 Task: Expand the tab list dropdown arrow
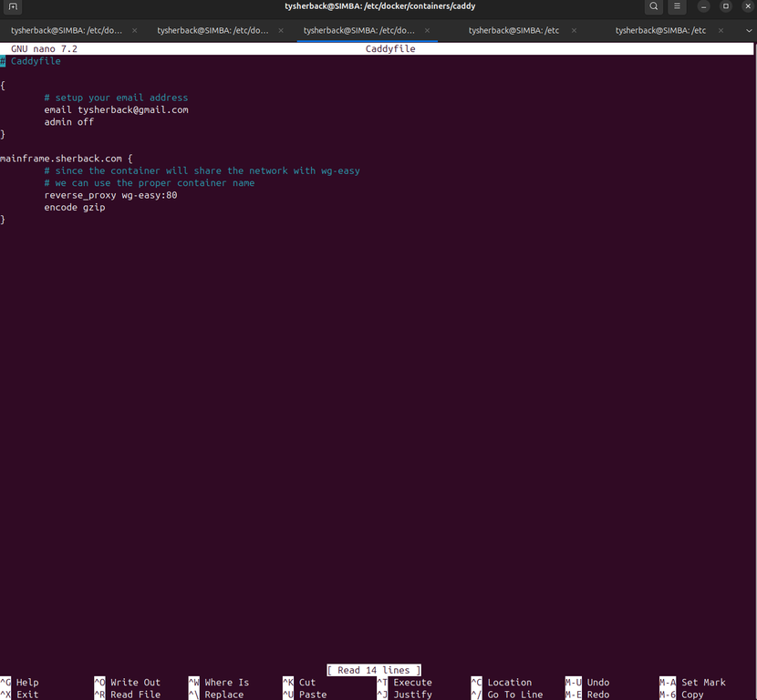pyautogui.click(x=749, y=30)
